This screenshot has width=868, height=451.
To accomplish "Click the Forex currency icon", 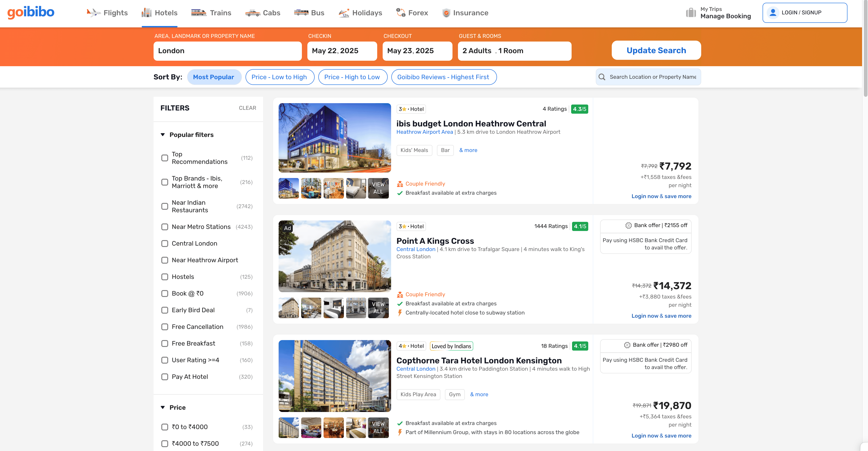I will (x=401, y=13).
